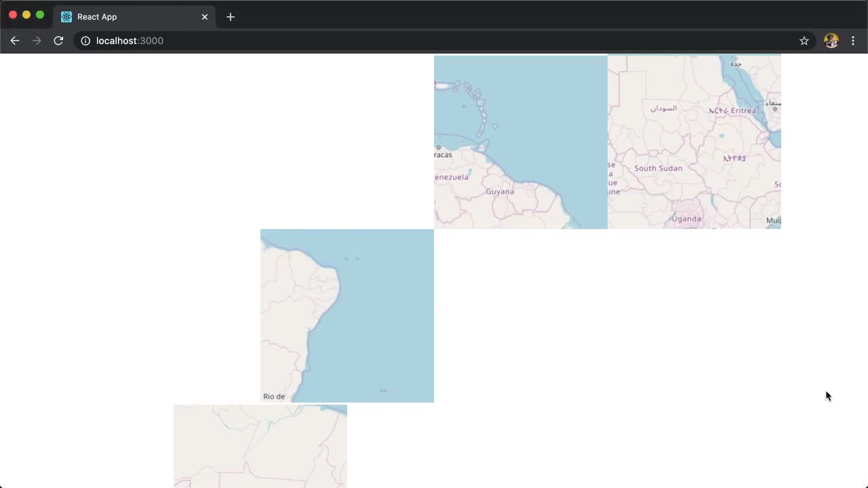
Task: Reload the localhost page
Action: coord(58,41)
